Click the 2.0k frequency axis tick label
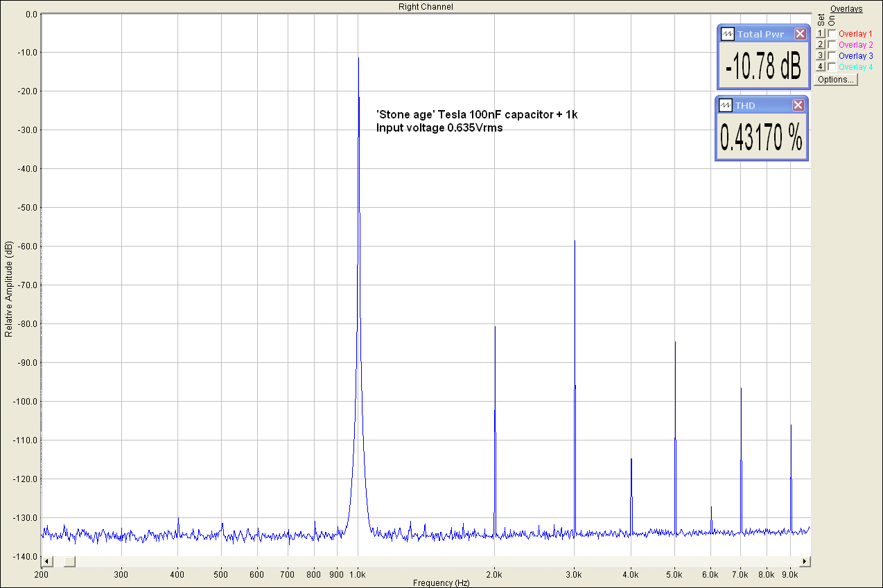883x588 pixels. [494, 574]
